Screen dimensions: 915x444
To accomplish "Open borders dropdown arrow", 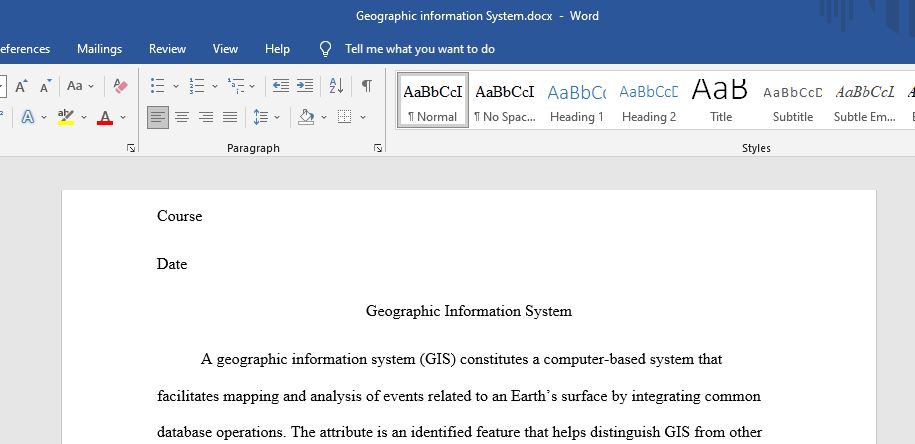I will point(363,117).
